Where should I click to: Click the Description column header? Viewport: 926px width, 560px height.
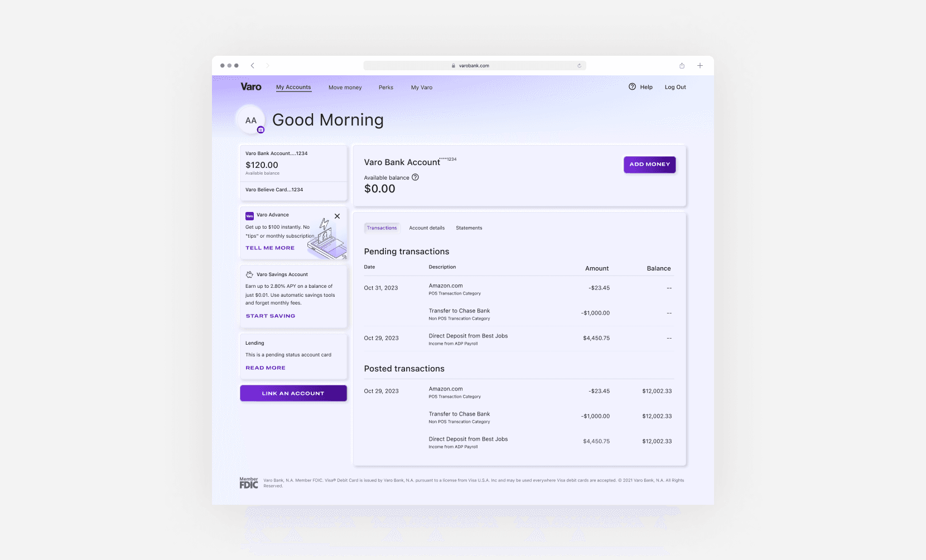(x=442, y=267)
